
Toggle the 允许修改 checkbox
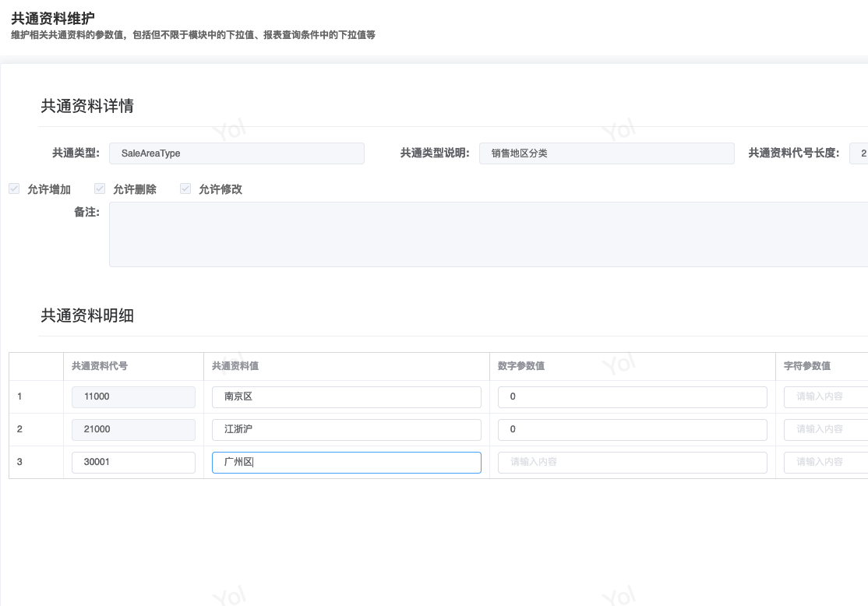pos(185,188)
